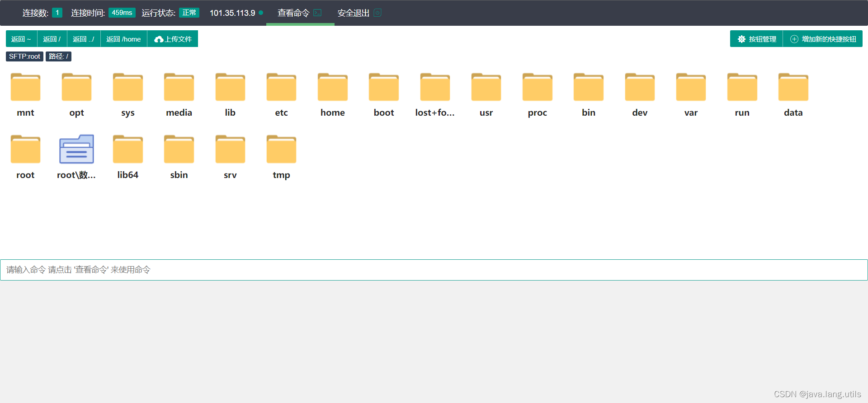Open the srv folder

[230, 149]
